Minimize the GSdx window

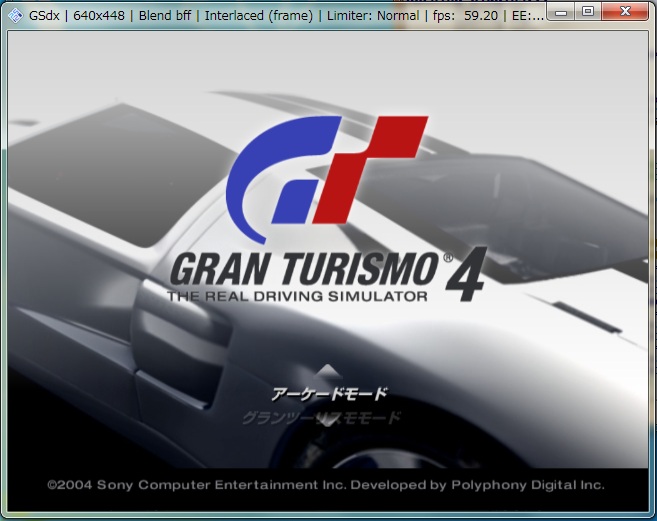point(561,12)
